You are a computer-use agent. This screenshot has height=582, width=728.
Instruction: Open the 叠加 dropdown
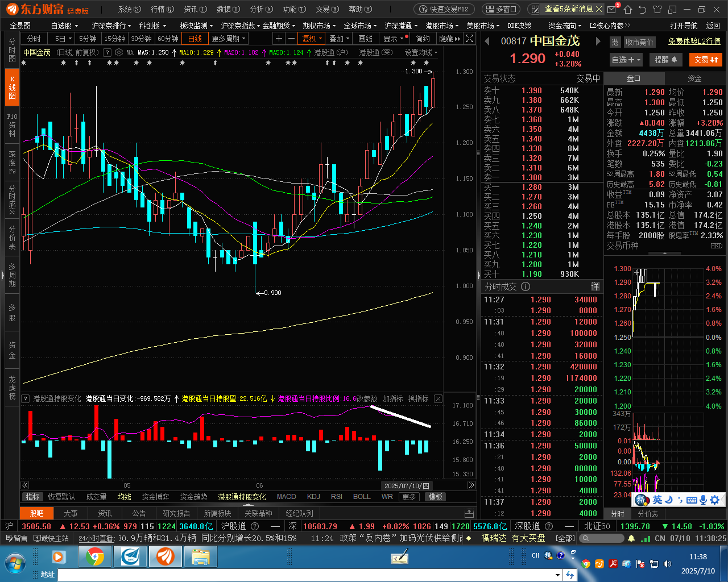pos(340,39)
